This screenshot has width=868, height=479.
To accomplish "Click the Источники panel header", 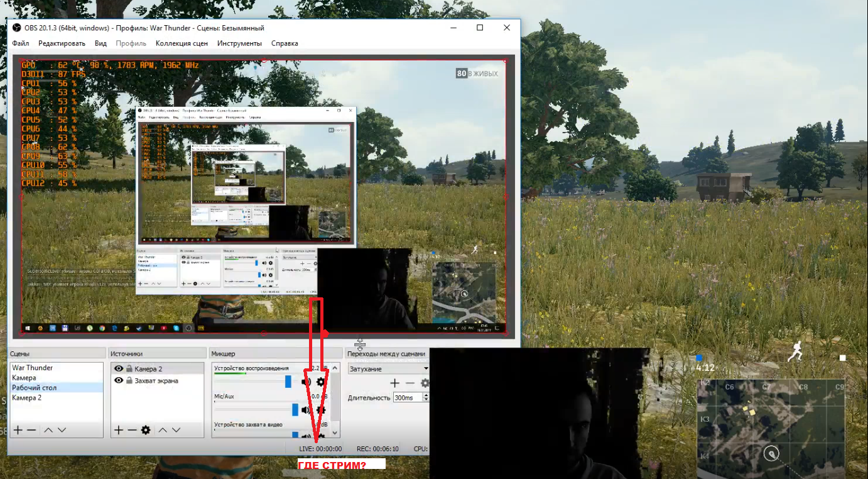I will 158,353.
